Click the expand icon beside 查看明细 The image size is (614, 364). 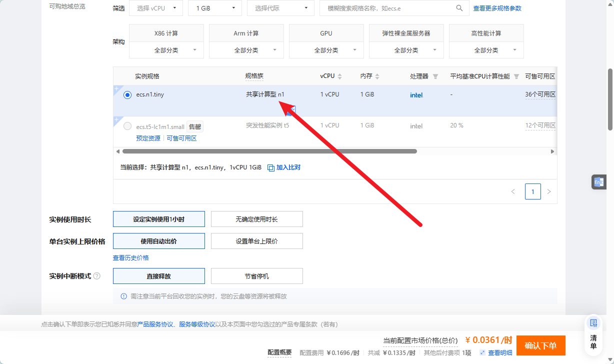[482, 353]
